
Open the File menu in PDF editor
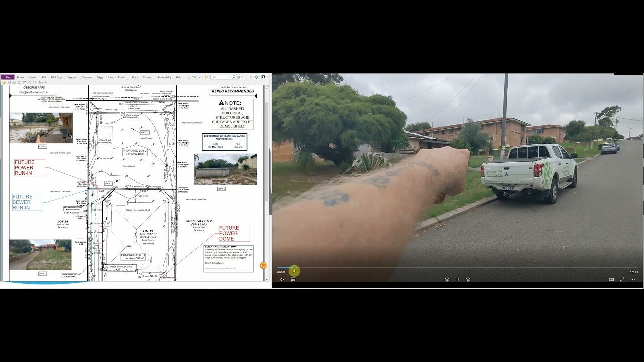[x=8, y=77]
